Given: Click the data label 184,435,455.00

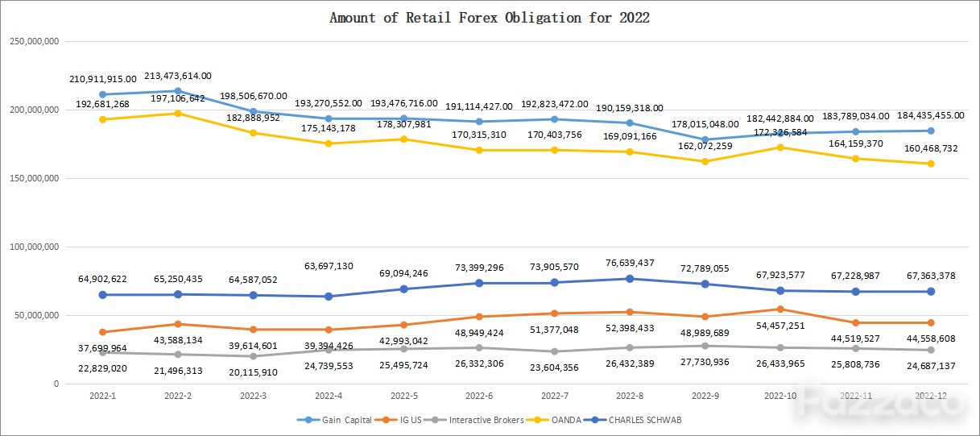Looking at the screenshot, I should 931,115.
